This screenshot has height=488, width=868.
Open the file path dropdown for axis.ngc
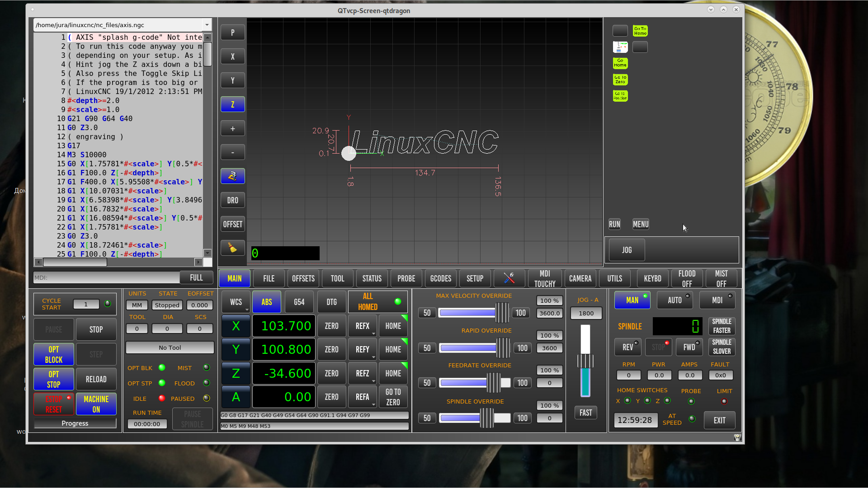(207, 25)
